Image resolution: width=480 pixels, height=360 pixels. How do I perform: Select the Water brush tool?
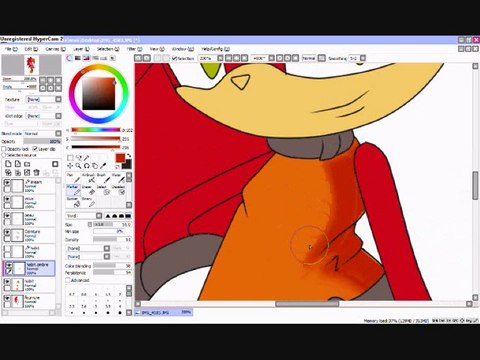coord(118,178)
